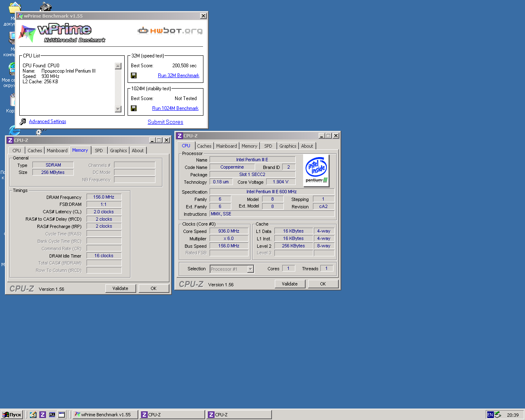Run the 1024M Benchmark
The width and height of the screenshot is (525, 420).
click(175, 108)
